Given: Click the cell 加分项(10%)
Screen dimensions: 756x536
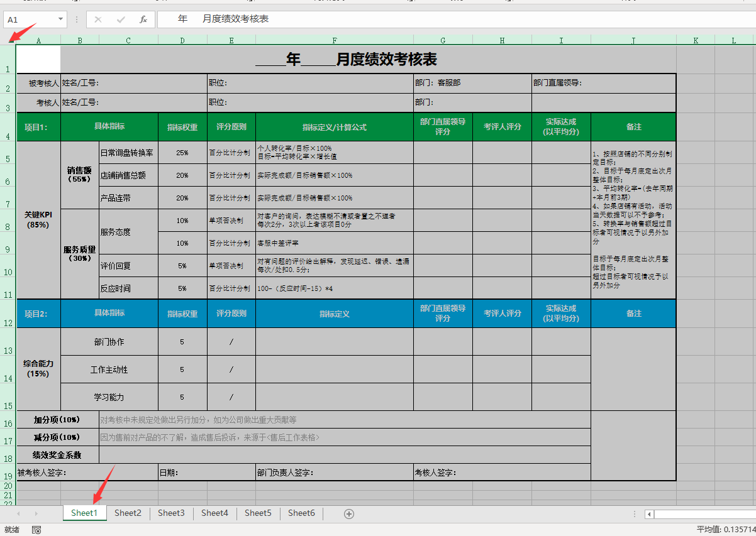Looking at the screenshot, I should click(x=58, y=420).
